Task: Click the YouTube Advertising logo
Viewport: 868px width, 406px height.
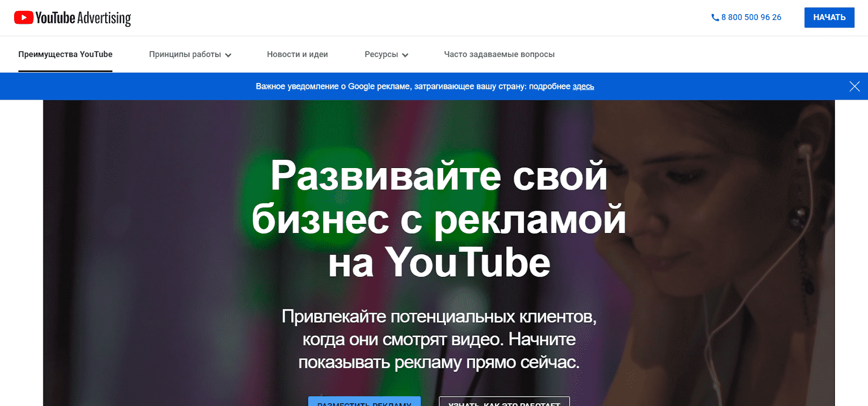Action: [x=73, y=18]
